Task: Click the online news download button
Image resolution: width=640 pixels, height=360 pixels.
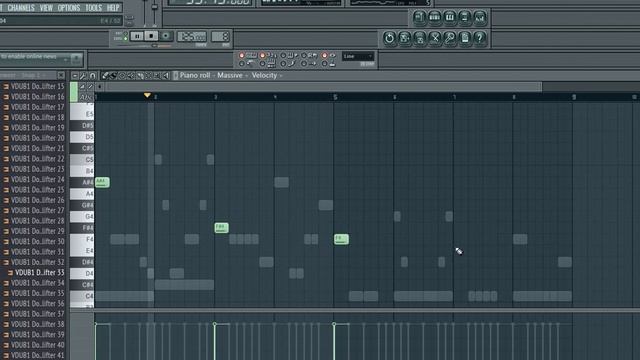Action: click(x=76, y=59)
